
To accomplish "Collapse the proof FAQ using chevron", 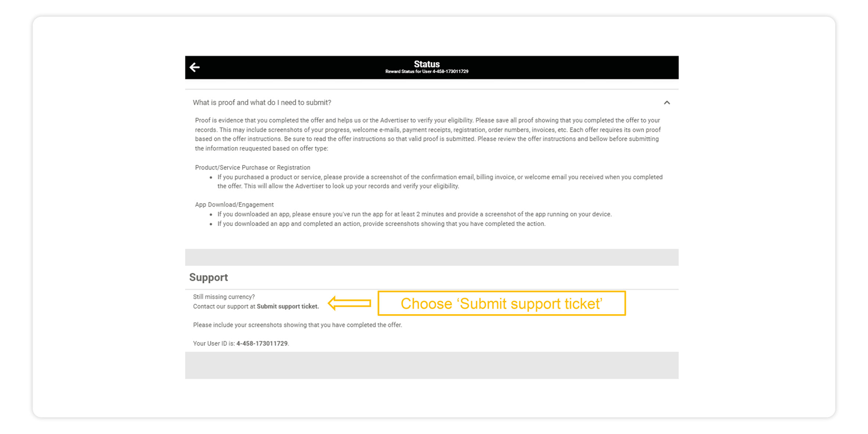I will [x=667, y=102].
